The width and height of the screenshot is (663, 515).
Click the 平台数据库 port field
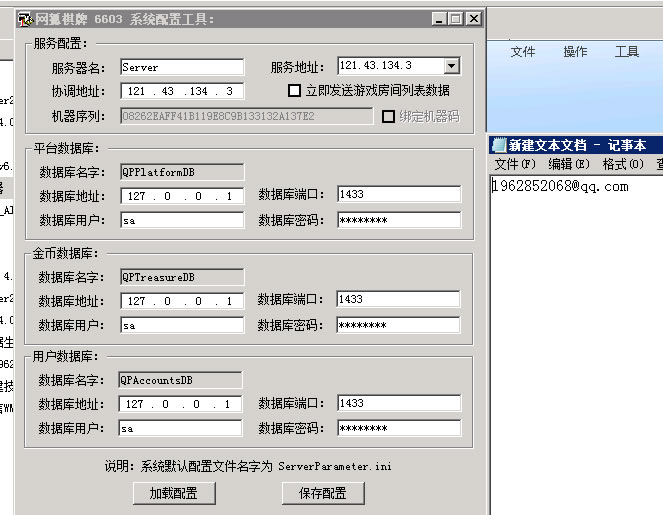(x=397, y=194)
